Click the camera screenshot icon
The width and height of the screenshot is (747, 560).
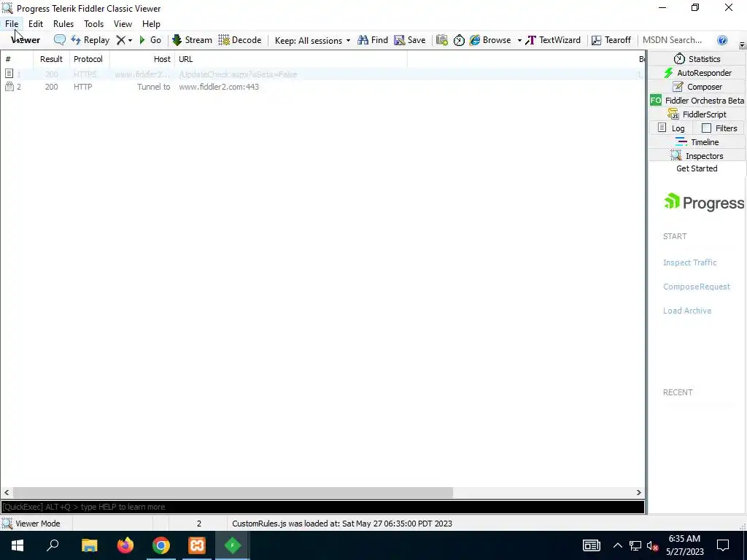tap(442, 40)
